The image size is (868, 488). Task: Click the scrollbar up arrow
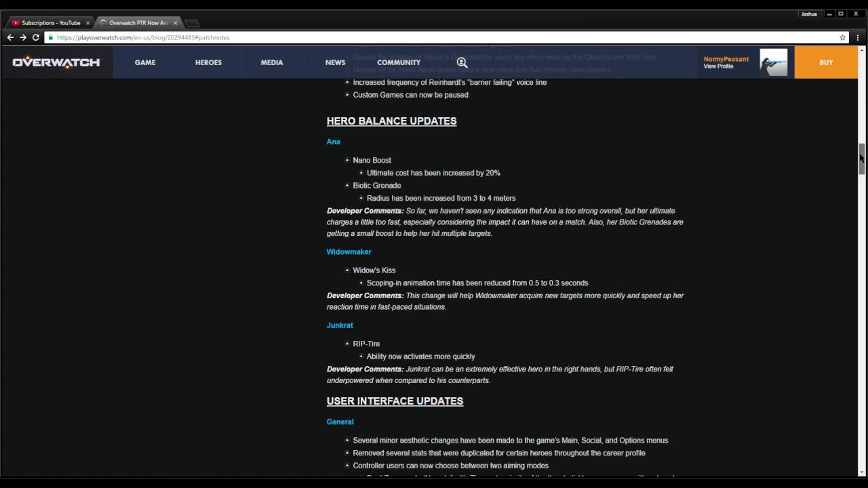point(862,49)
